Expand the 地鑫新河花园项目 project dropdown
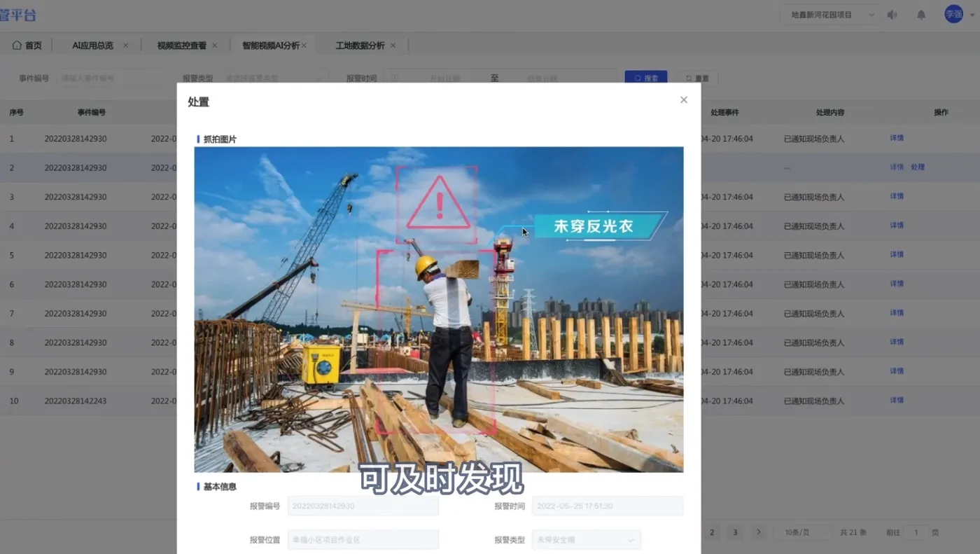 (x=829, y=15)
